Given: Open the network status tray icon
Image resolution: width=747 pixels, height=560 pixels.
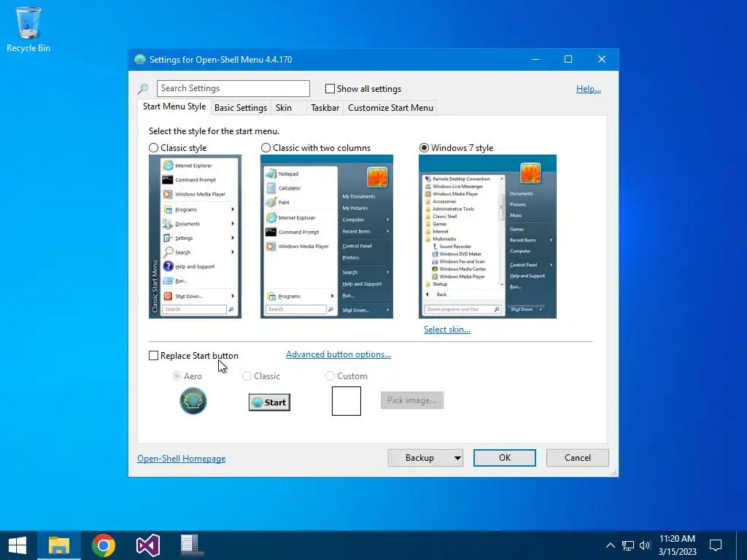Looking at the screenshot, I should [628, 545].
